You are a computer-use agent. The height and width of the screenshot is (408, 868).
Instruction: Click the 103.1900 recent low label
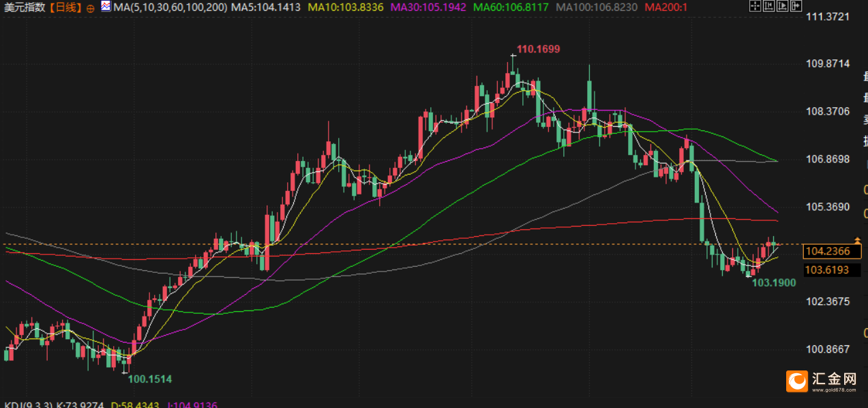pos(774,282)
